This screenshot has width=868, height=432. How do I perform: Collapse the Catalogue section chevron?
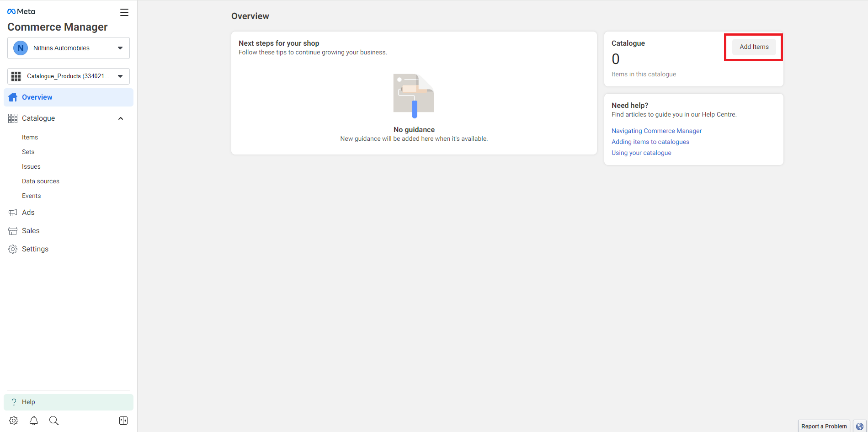pyautogui.click(x=121, y=118)
